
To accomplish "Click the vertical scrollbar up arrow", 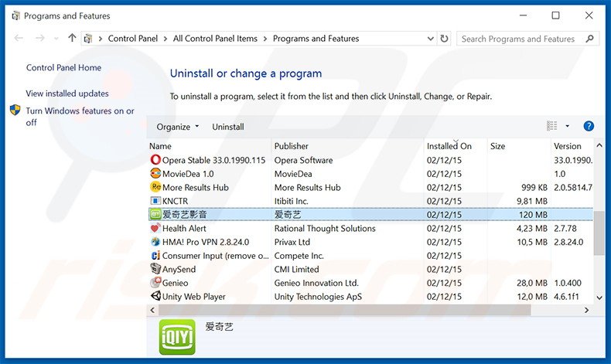I will click(599, 145).
